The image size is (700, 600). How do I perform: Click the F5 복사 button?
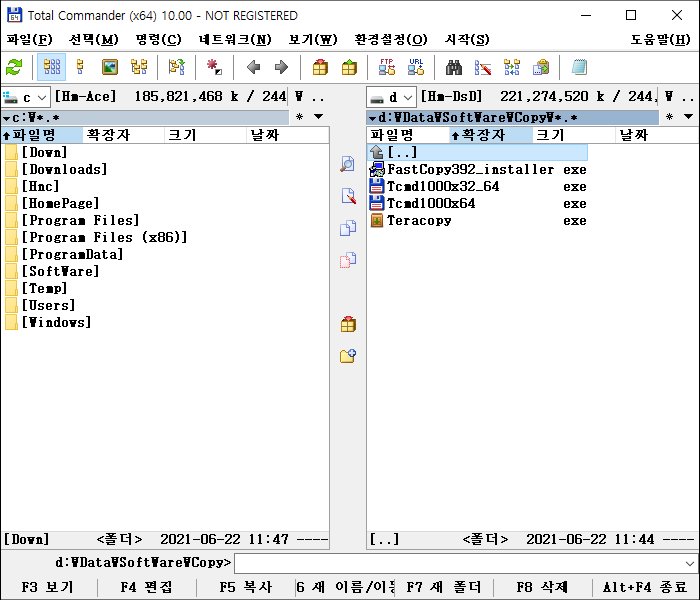coord(246,587)
